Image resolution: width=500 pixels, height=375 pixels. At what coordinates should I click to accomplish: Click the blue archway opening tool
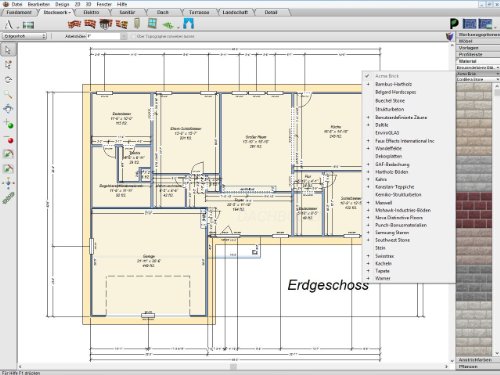point(188,24)
